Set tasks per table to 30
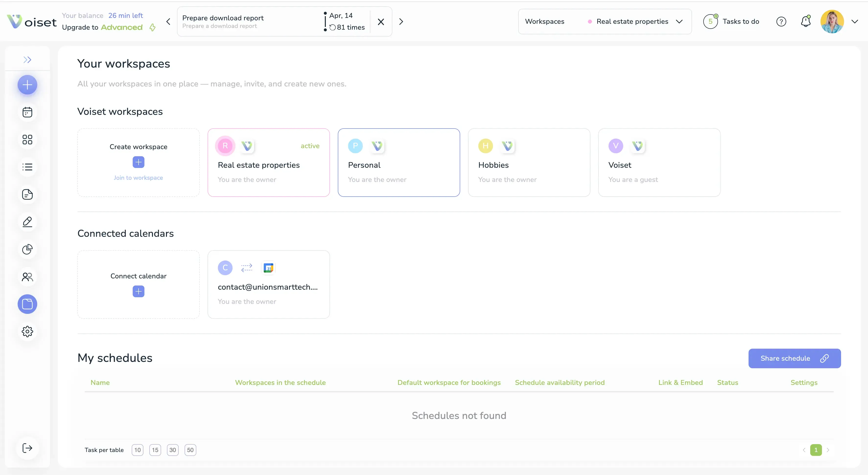Image resolution: width=868 pixels, height=475 pixels. tap(173, 450)
